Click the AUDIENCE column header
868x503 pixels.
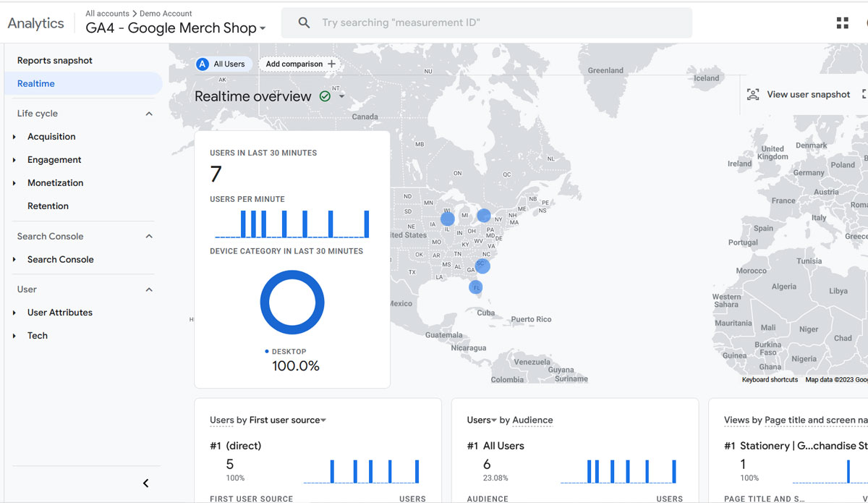(488, 499)
